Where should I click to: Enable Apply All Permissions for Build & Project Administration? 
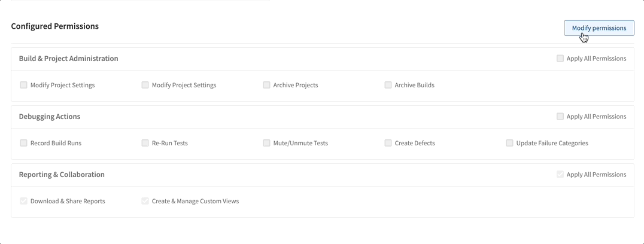(x=560, y=59)
